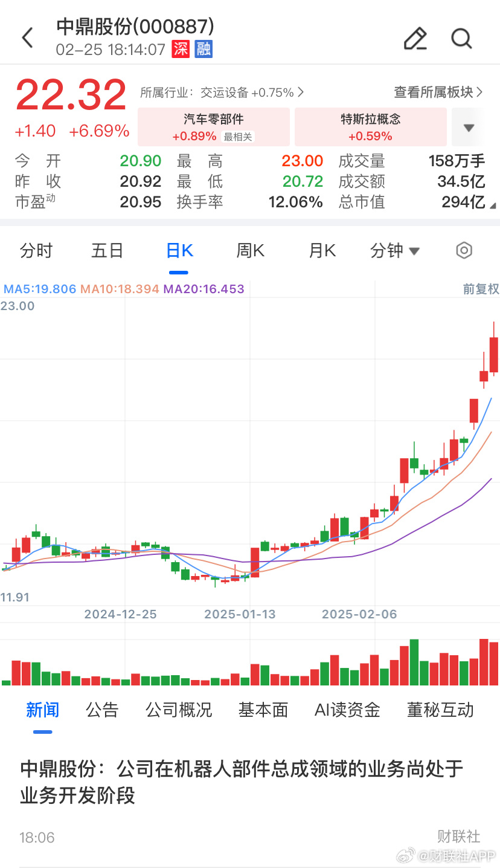Tap the 成交量 value 158万手

point(457,161)
